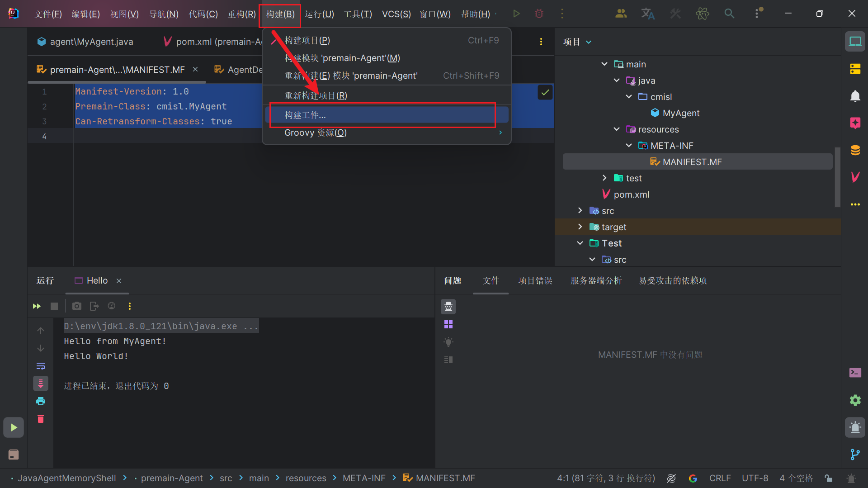Click the up arrow in Run console gutter
868x488 pixels.
point(41,331)
